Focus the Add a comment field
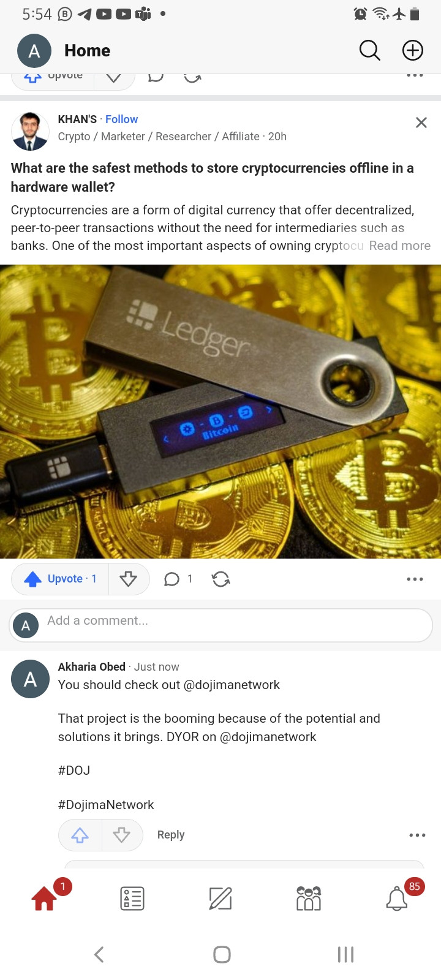 click(221, 625)
